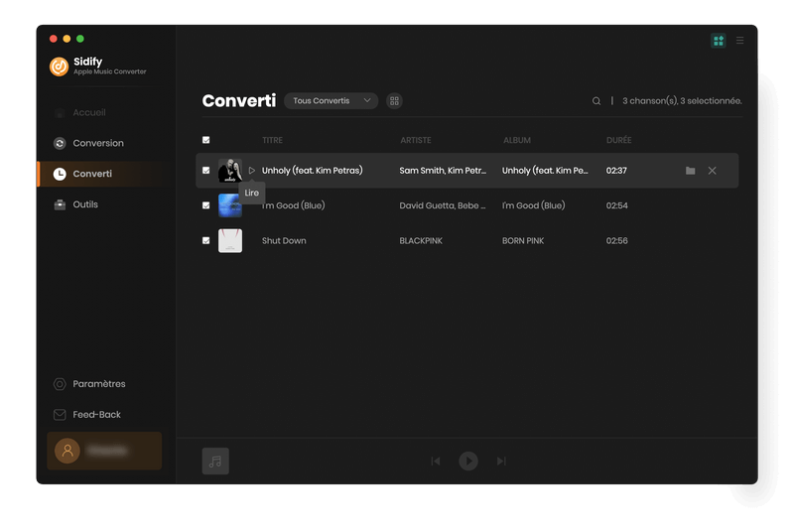Screen dimensions: 794x532
Task: Open output folder for Unholy track
Action: [x=690, y=171]
